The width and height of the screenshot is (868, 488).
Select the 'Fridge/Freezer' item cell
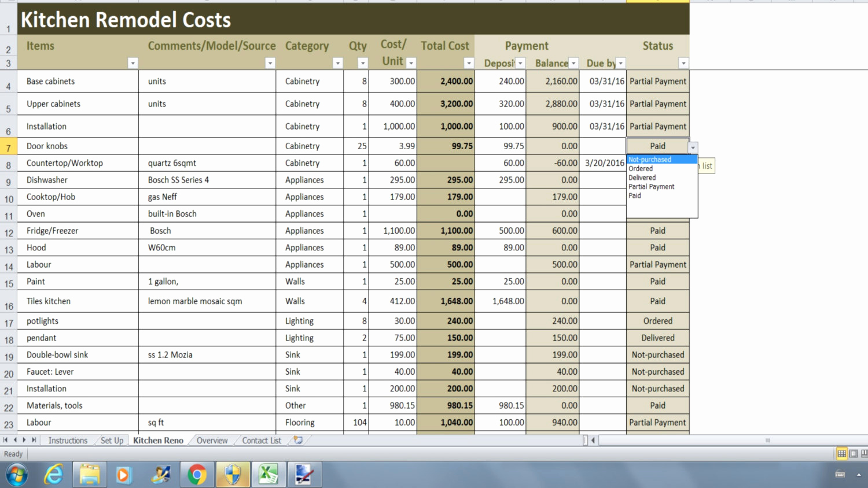click(78, 231)
